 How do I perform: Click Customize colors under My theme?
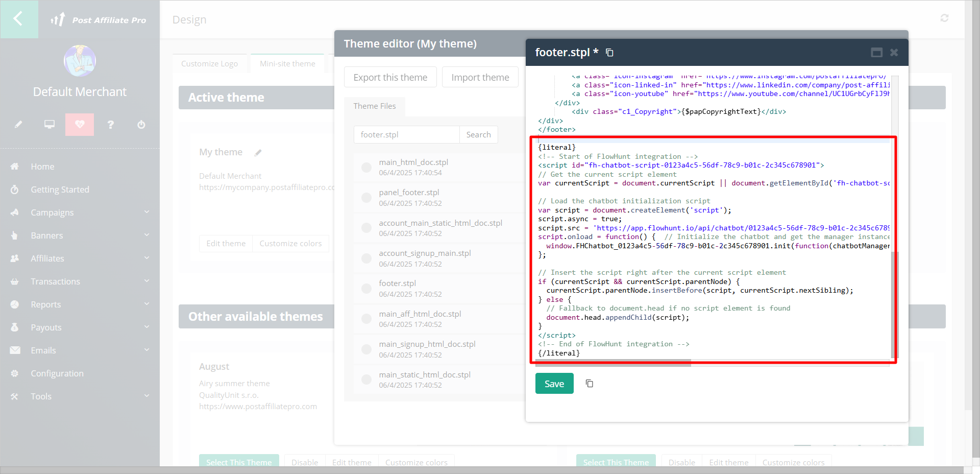pos(290,244)
